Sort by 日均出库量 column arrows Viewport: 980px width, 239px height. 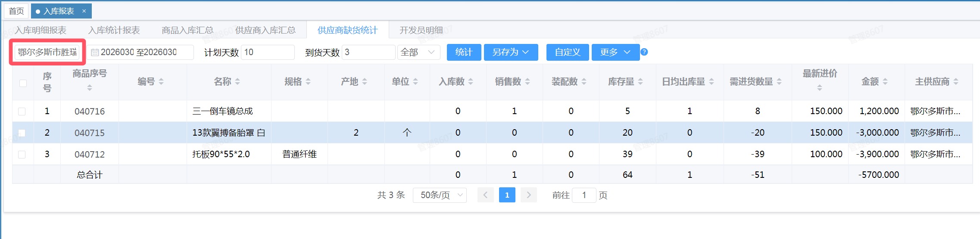click(x=712, y=81)
